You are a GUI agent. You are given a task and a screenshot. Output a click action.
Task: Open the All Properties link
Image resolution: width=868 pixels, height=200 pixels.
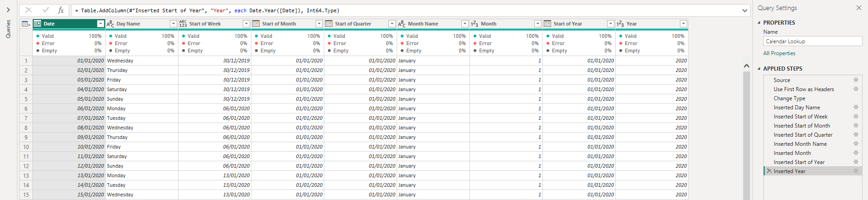pyautogui.click(x=779, y=53)
